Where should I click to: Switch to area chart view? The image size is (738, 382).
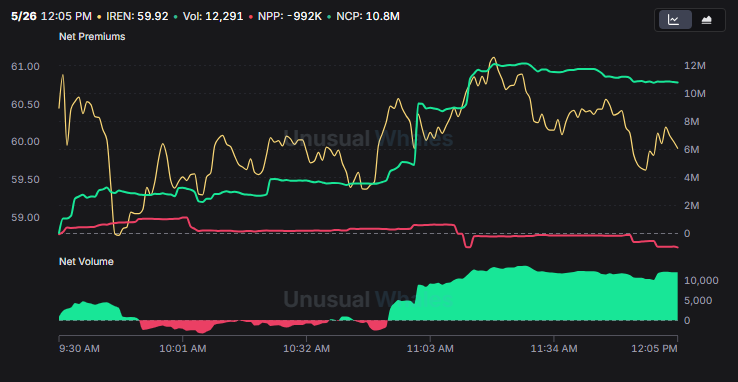pos(706,20)
